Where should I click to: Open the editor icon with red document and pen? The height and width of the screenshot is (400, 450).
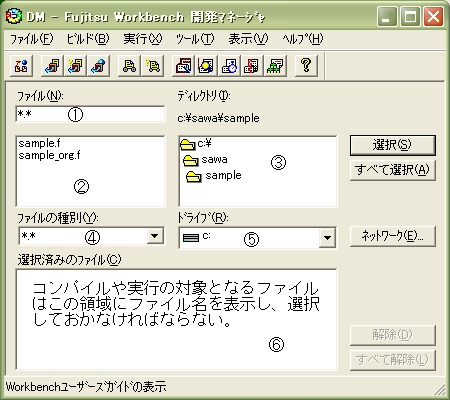pyautogui.click(x=184, y=65)
